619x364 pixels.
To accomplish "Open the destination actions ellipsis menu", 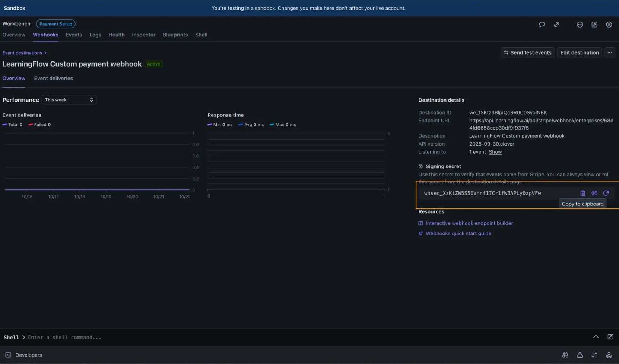I will (x=610, y=52).
